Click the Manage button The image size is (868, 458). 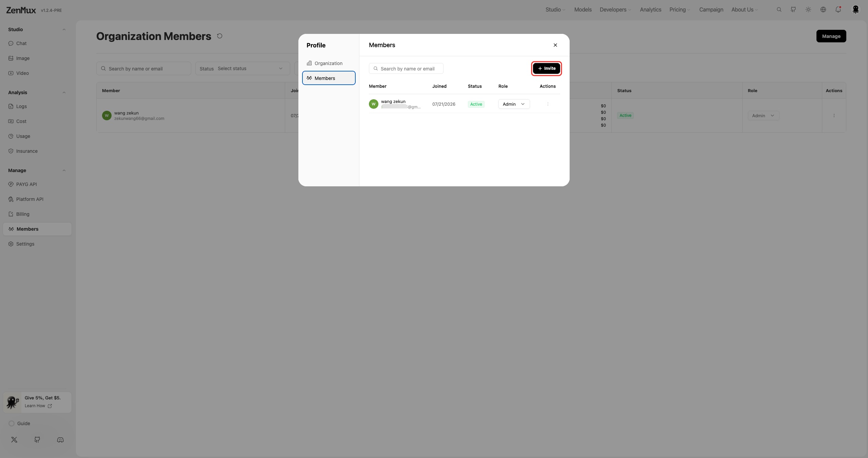(x=831, y=36)
